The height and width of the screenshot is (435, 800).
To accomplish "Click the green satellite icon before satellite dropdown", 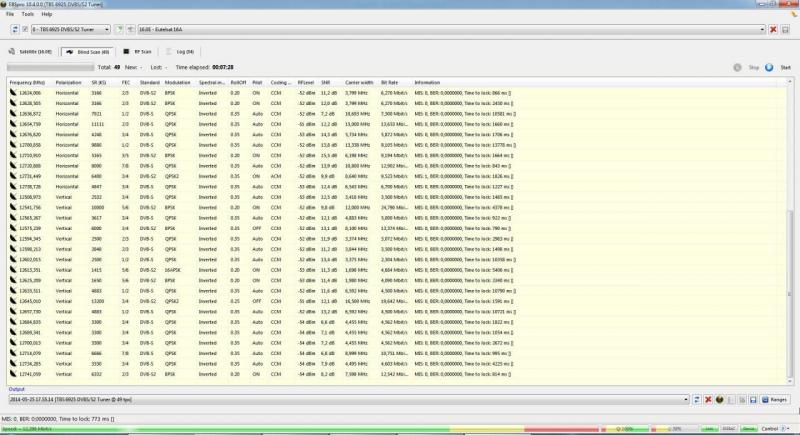I will coord(119,30).
